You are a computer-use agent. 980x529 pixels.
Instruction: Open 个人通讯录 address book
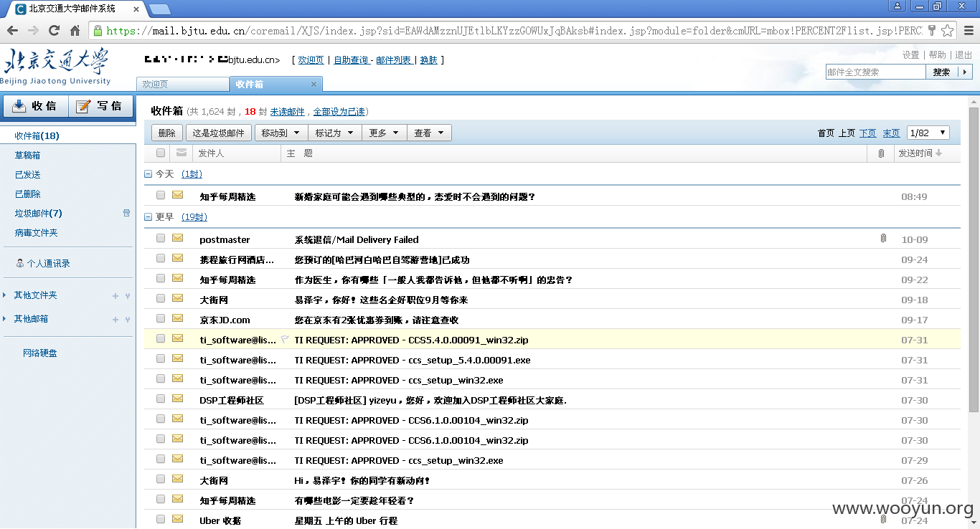point(49,263)
